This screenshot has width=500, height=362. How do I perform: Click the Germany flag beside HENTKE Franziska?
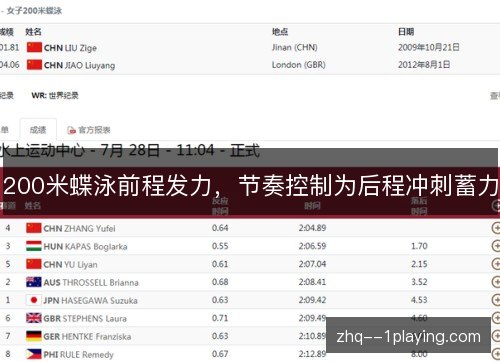pos(34,336)
